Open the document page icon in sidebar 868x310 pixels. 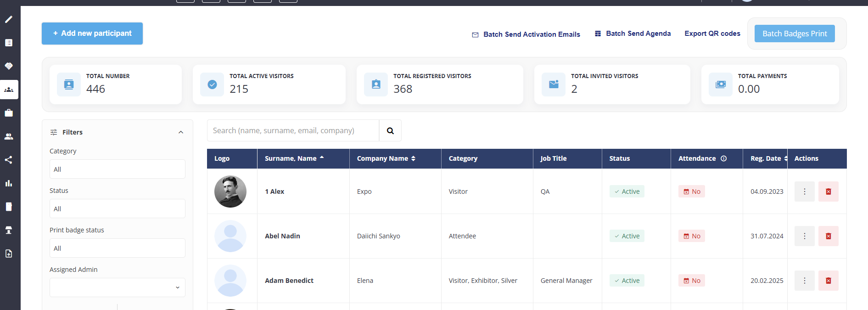9,207
